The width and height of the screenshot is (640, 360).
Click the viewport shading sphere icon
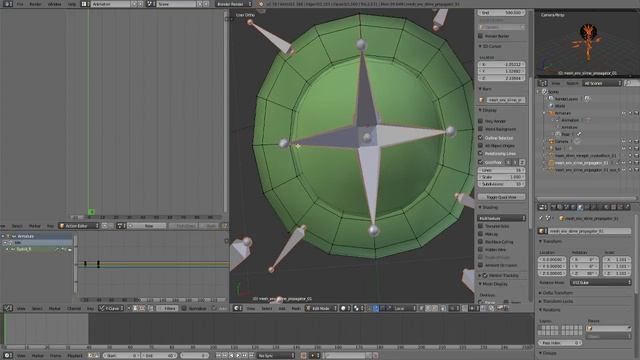[x=345, y=308]
